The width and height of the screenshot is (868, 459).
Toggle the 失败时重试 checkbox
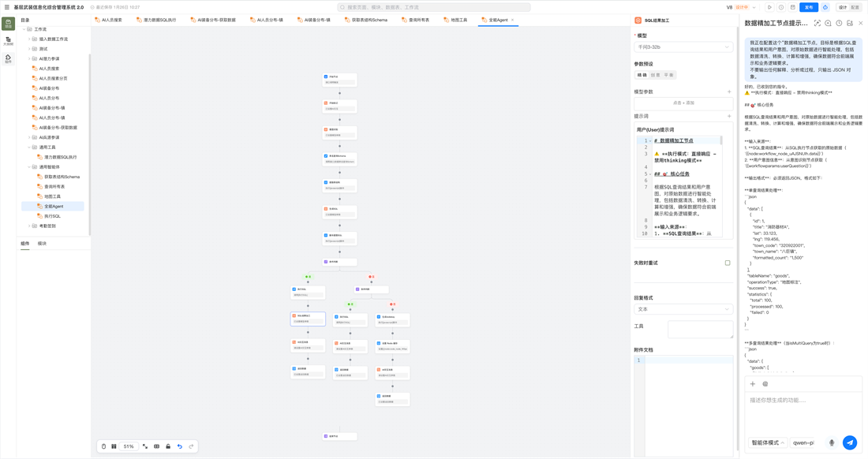click(x=728, y=263)
